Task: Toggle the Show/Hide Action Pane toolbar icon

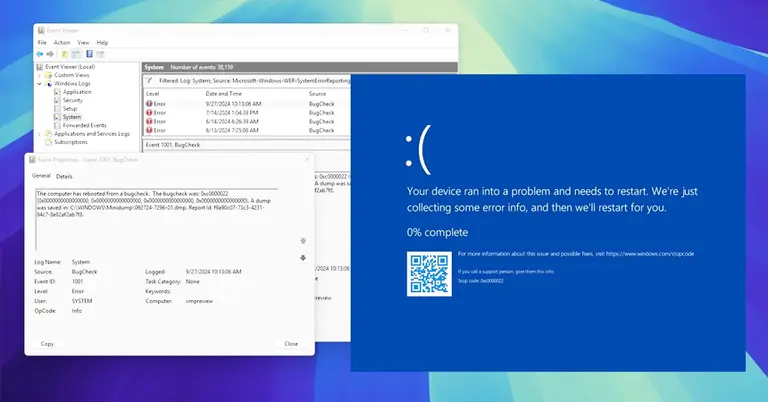Action: pos(100,54)
